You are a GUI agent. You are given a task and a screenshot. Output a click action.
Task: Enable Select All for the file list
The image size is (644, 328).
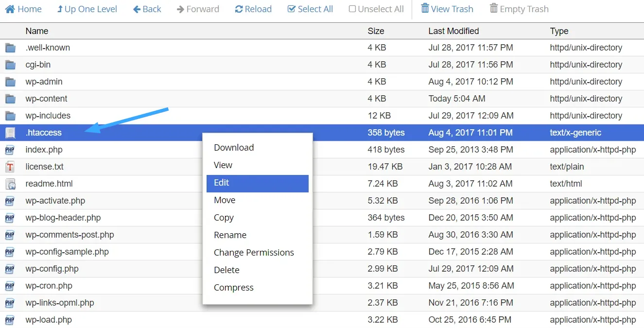(292, 9)
